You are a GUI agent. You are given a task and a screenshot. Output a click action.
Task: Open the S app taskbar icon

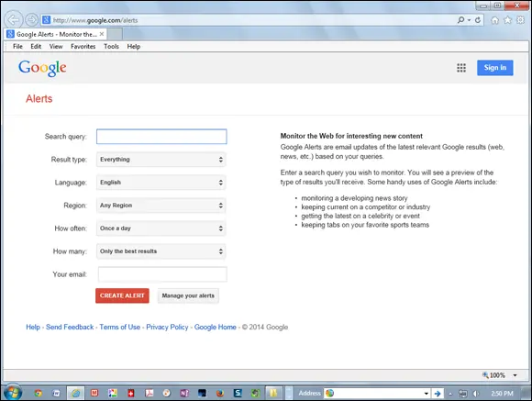tap(238, 393)
